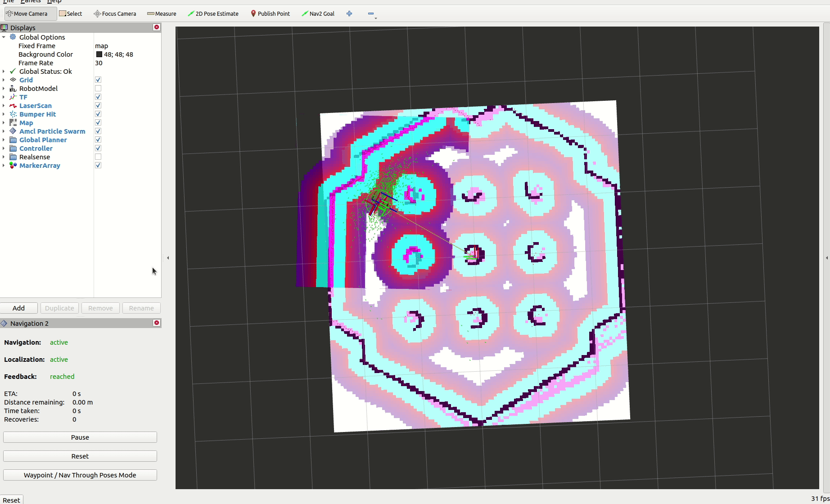
Task: Click the blue plus add-tool icon
Action: coord(349,13)
